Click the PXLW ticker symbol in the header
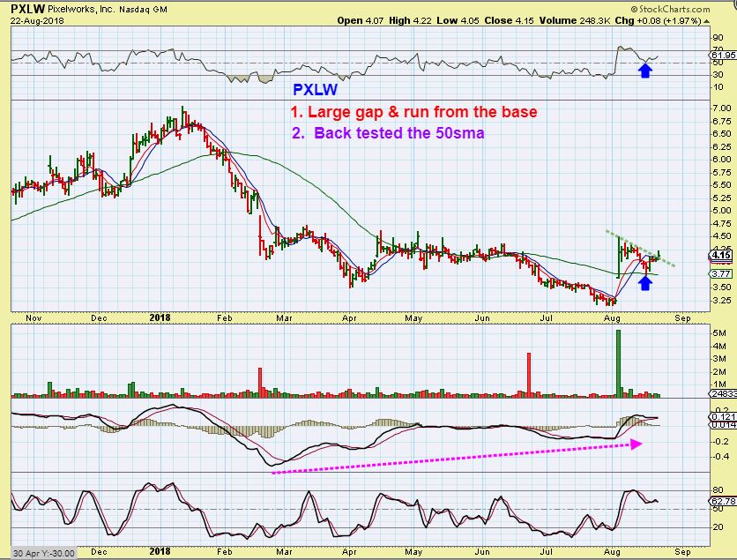The image size is (737, 560). click(x=27, y=9)
